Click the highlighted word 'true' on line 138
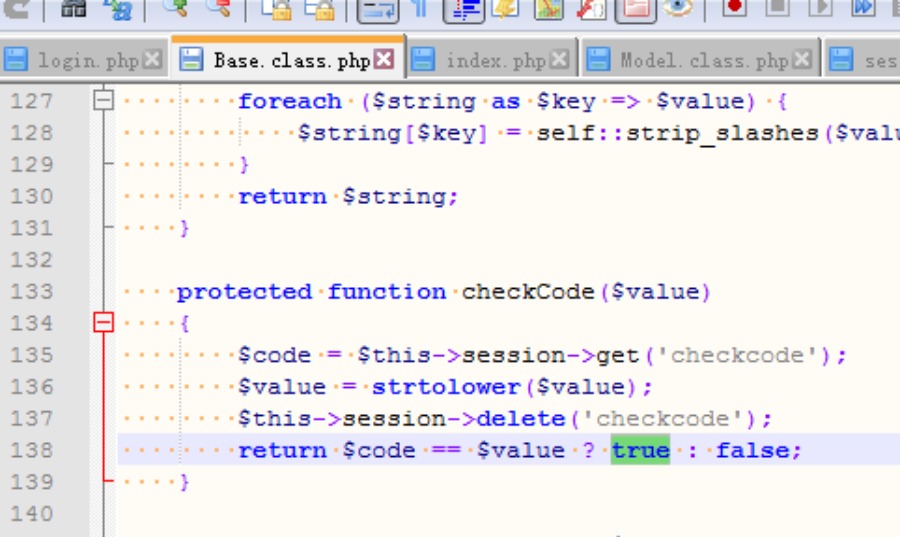The image size is (900, 537). 641,450
